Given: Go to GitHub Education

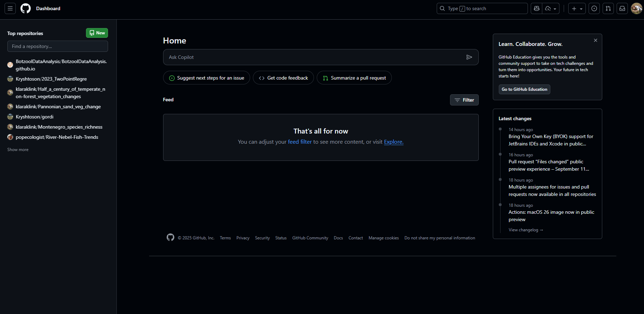Looking at the screenshot, I should (524, 89).
